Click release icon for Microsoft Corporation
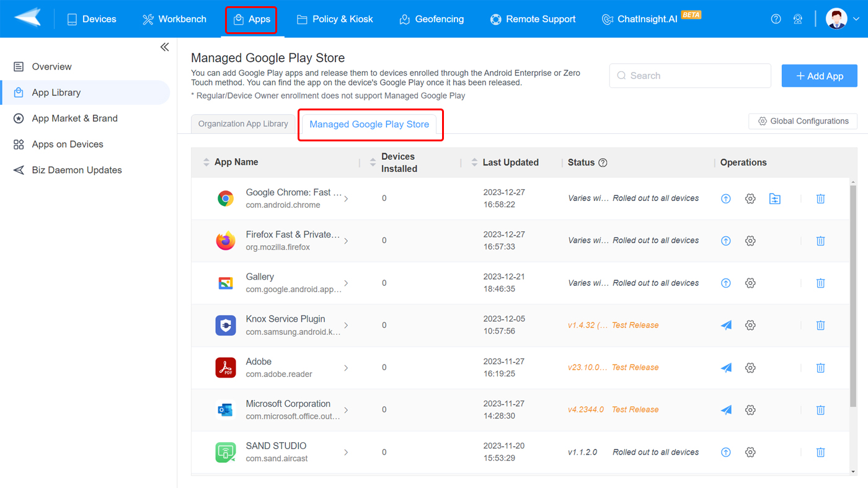Screen dimensions: 868x488 pyautogui.click(x=726, y=410)
